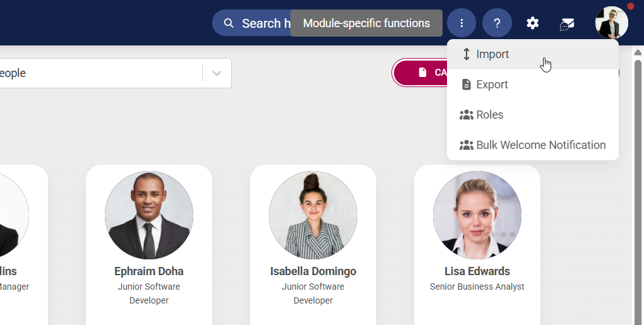Click the Bulk Welcome Notification people icon

point(466,145)
